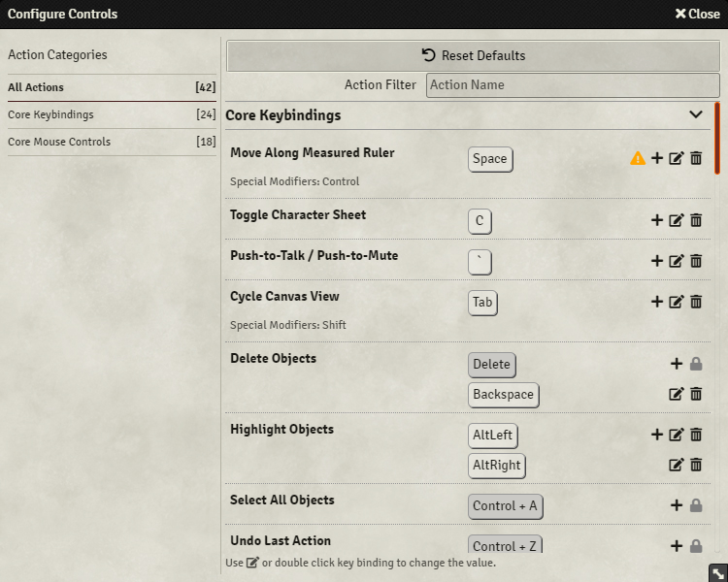Click the Action Filter label
The height and width of the screenshot is (582, 728).
(381, 85)
